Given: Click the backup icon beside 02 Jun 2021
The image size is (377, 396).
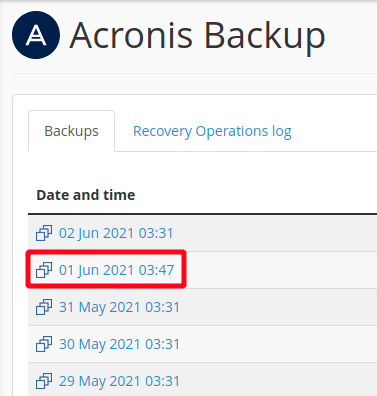Looking at the screenshot, I should tap(44, 233).
